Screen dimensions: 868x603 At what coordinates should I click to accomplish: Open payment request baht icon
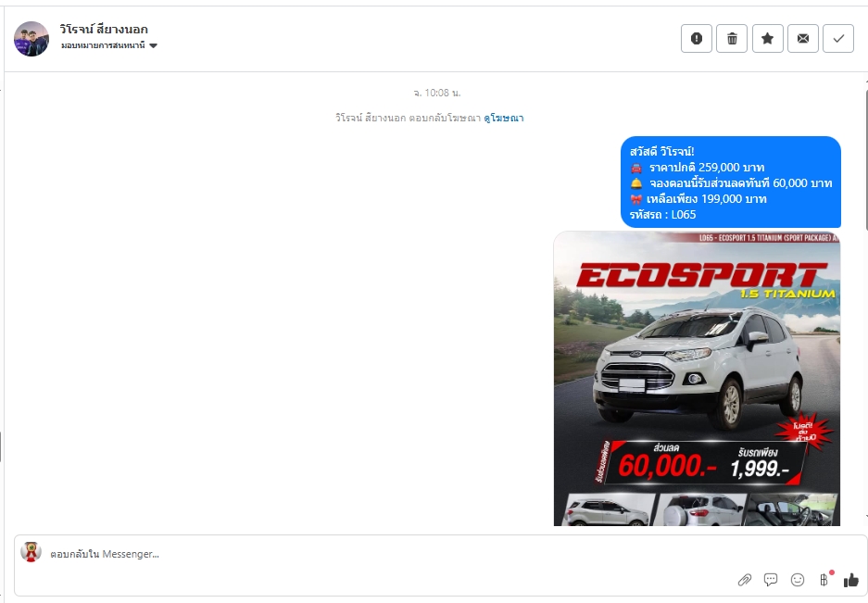[x=824, y=580]
